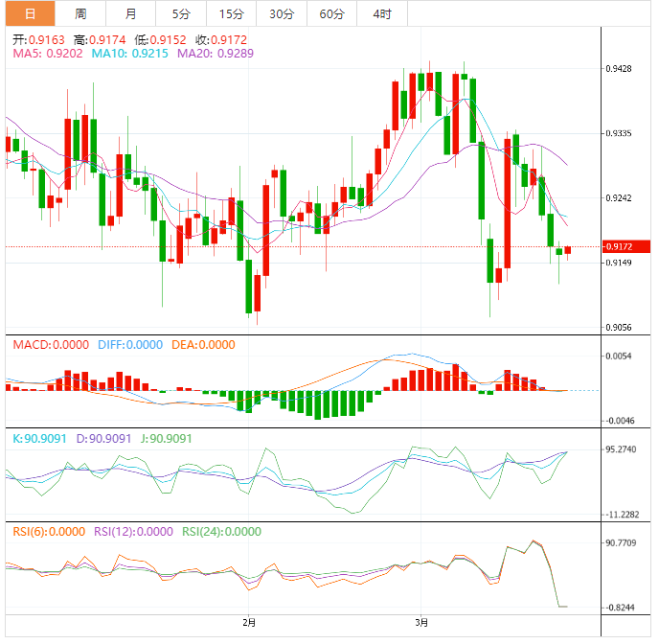Click the -0.0046 MACD axis value

(620, 421)
